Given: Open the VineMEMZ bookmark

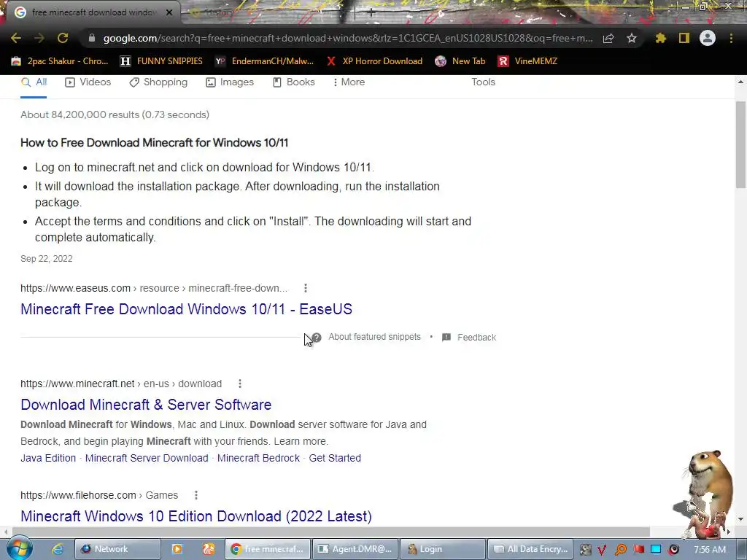Looking at the screenshot, I should pyautogui.click(x=527, y=61).
